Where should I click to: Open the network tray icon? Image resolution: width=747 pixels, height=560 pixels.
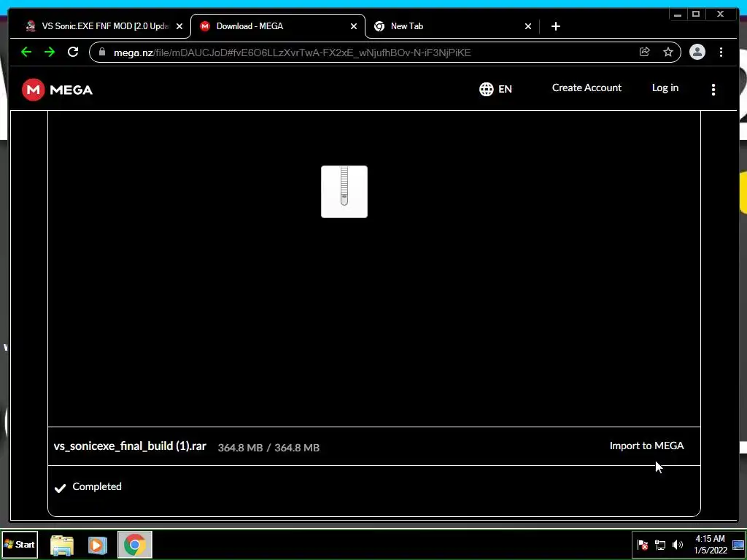pyautogui.click(x=659, y=545)
